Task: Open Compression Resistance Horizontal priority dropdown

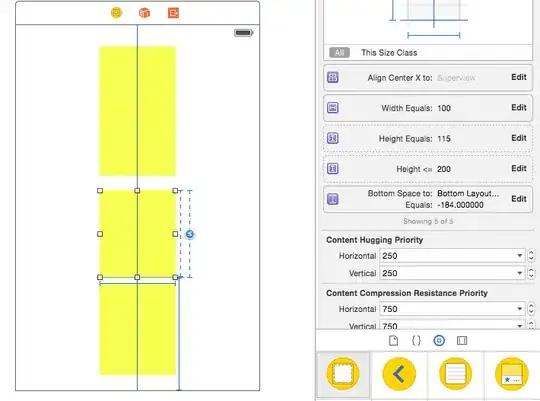Action: (520, 309)
